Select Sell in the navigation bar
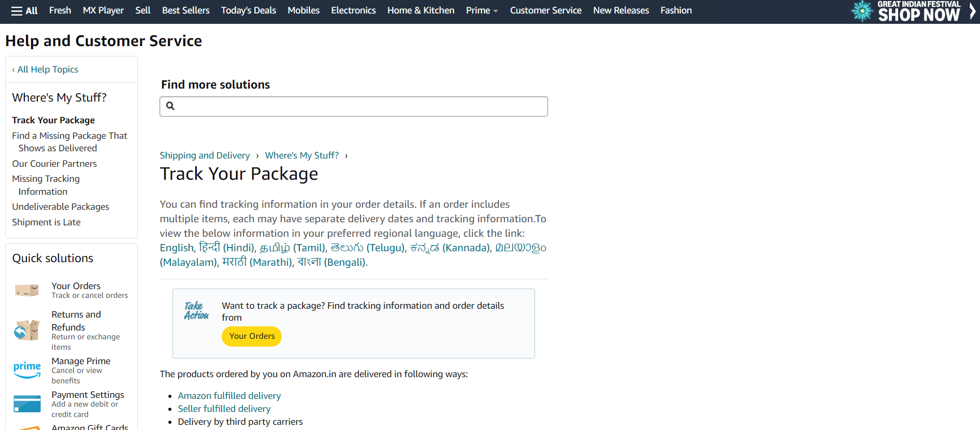 tap(143, 10)
